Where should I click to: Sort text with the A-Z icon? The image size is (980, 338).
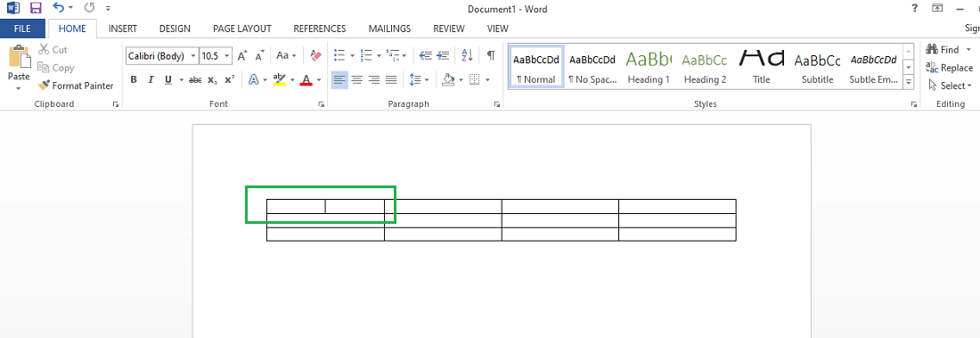coord(468,55)
